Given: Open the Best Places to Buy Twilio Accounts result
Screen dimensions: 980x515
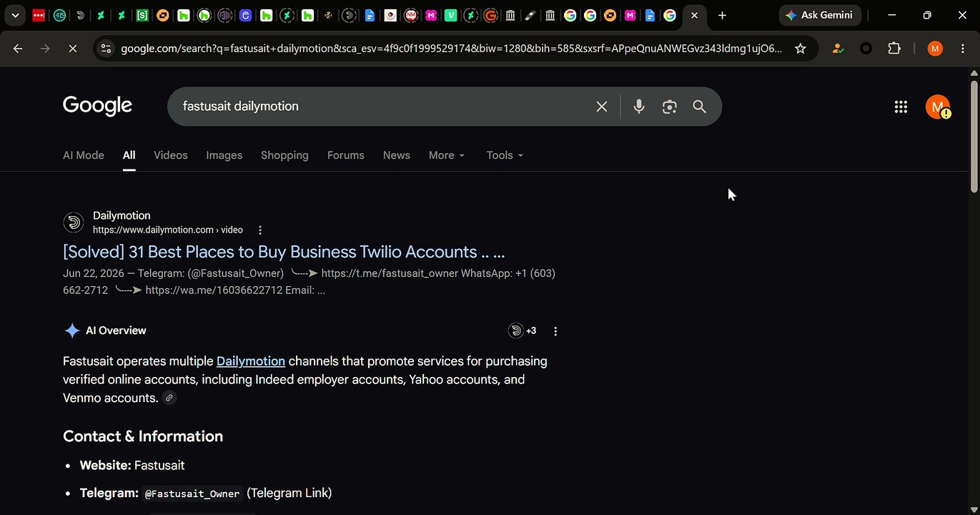Looking at the screenshot, I should pyautogui.click(x=284, y=252).
